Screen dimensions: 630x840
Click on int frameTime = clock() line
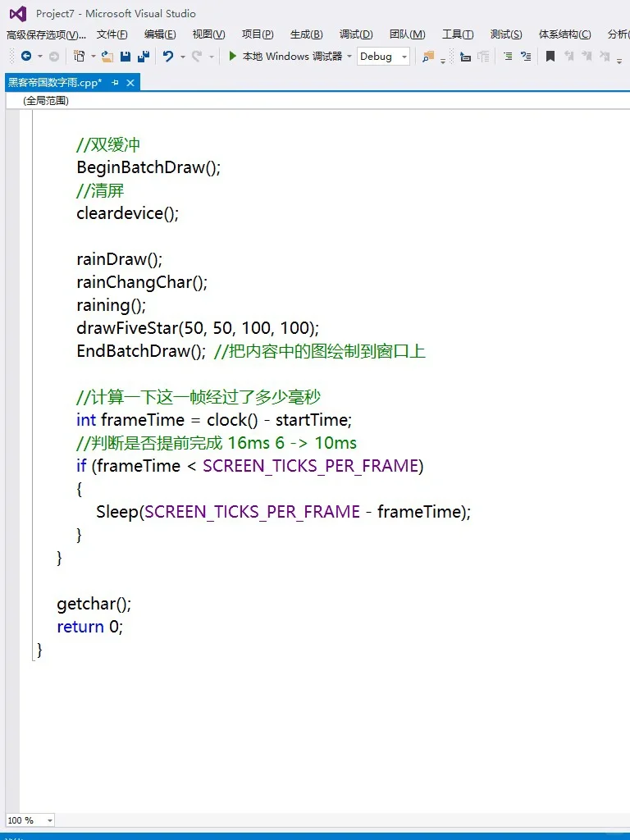(x=214, y=420)
